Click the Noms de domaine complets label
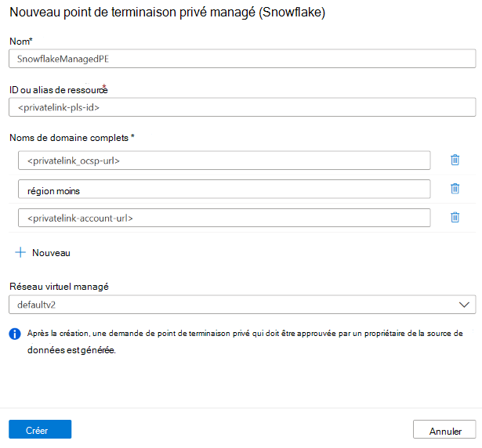This screenshot has width=482, height=448. (x=72, y=138)
